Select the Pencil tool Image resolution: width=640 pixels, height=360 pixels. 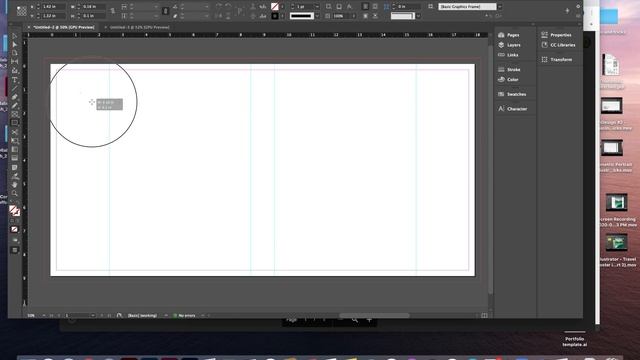pos(15,106)
